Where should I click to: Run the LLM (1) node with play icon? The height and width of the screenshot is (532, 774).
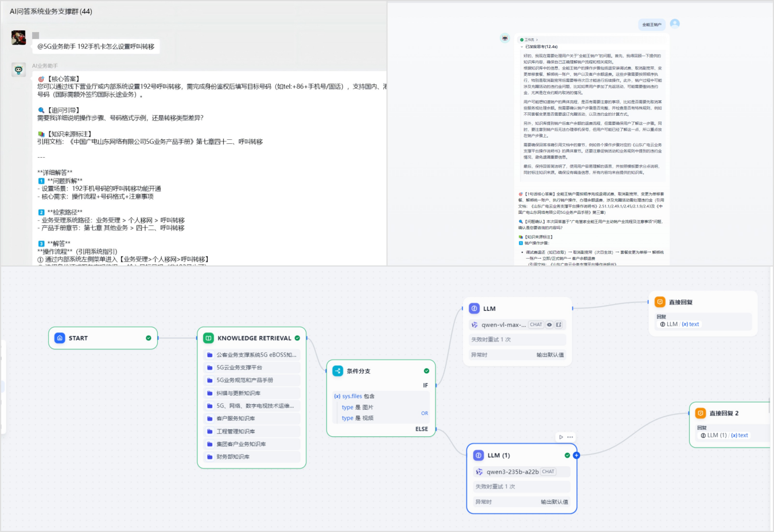coord(561,437)
